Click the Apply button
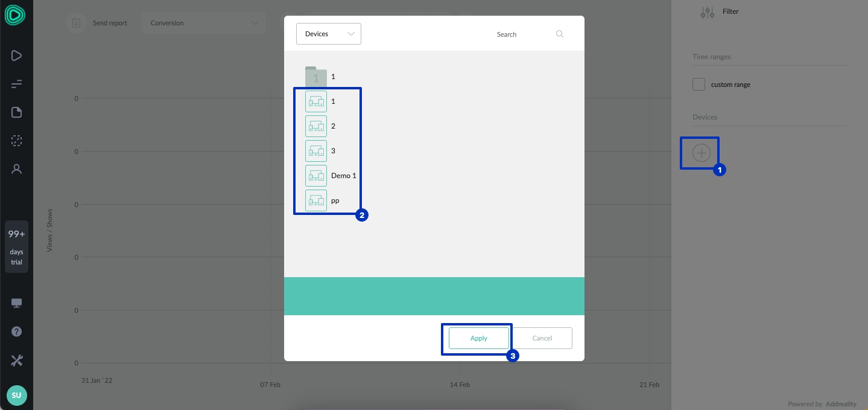This screenshot has width=868, height=410. pyautogui.click(x=478, y=338)
